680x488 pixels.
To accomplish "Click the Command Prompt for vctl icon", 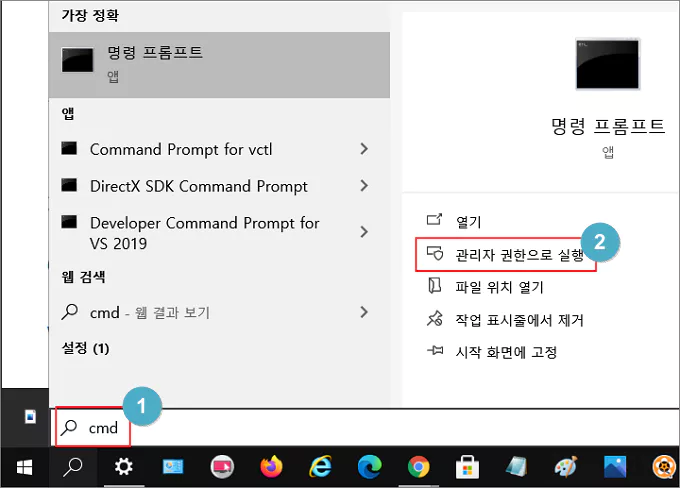I will (x=69, y=148).
